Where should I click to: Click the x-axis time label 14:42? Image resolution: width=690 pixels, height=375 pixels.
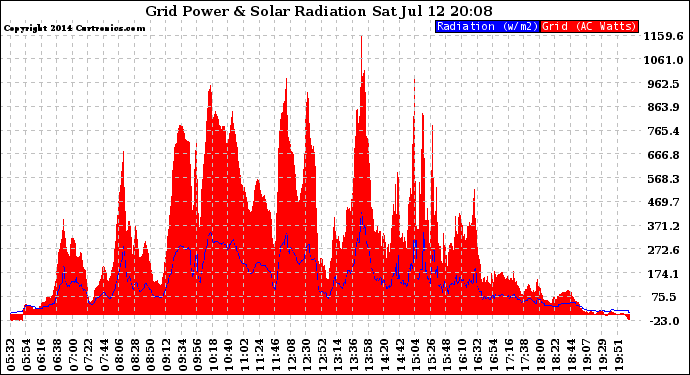click(399, 354)
